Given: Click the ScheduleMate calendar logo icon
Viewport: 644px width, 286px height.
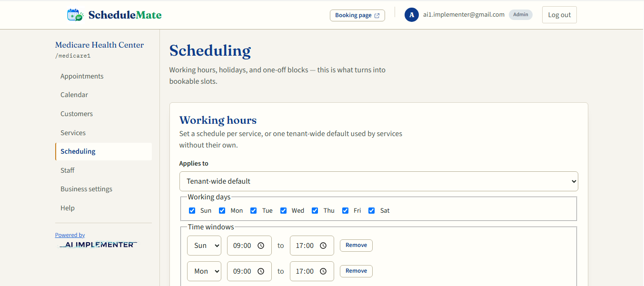Looking at the screenshot, I should coord(75,15).
